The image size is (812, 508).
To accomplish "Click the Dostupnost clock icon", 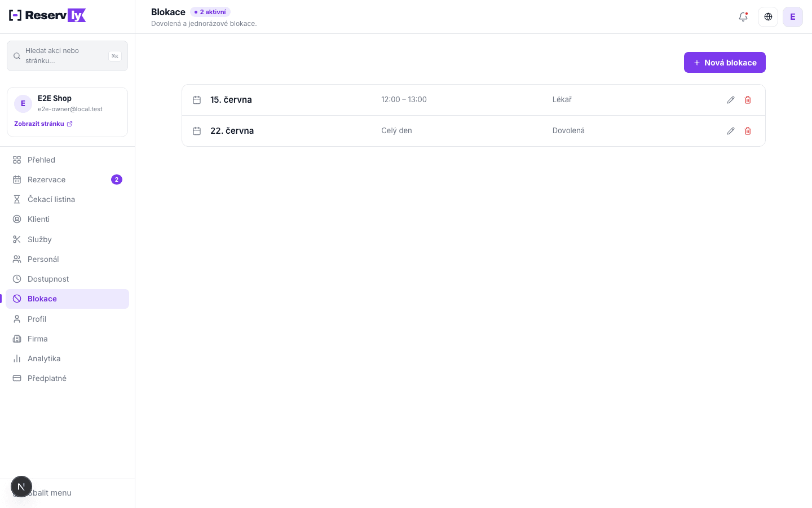I will [17, 279].
